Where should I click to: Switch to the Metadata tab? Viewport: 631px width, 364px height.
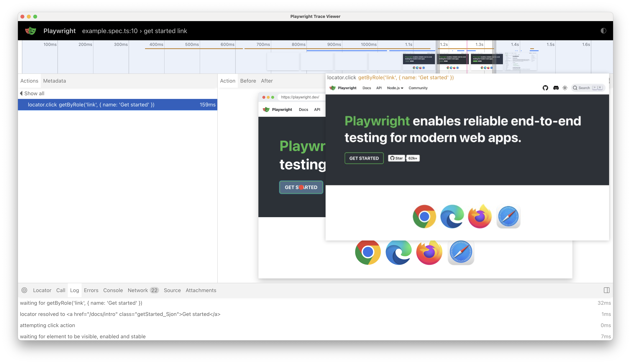pyautogui.click(x=55, y=81)
